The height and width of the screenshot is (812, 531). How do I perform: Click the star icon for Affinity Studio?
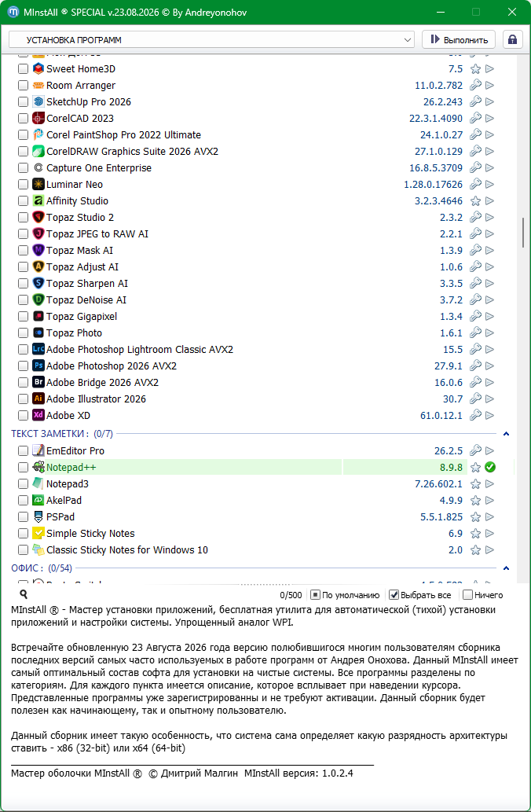tap(475, 201)
